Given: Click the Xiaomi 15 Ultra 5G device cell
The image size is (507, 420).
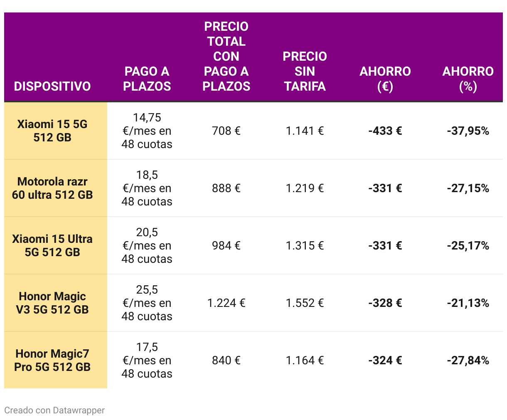Looking at the screenshot, I should (52, 245).
